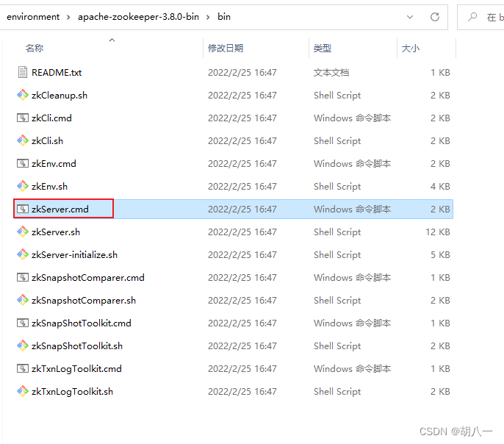Click the README.txt file icon
Viewport: 504px width, 444px height.
pyautogui.click(x=23, y=72)
